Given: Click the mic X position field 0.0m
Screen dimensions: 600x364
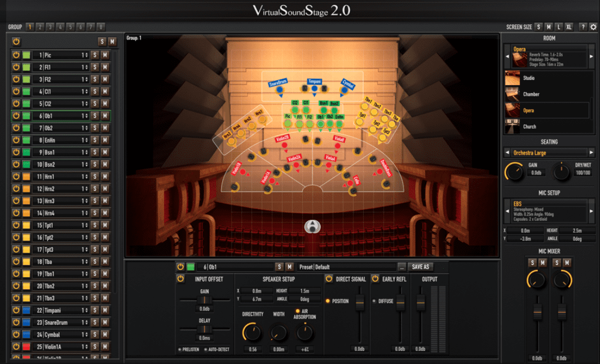Looking at the screenshot, I should pyautogui.click(x=525, y=230).
